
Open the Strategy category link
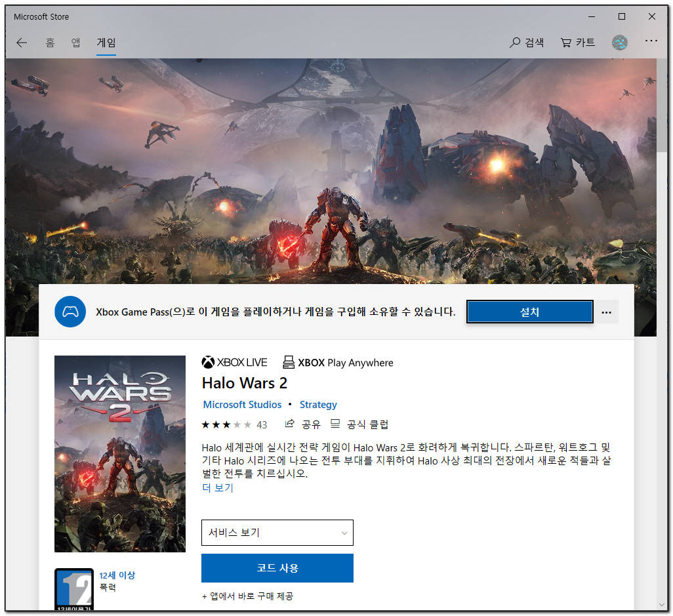318,404
